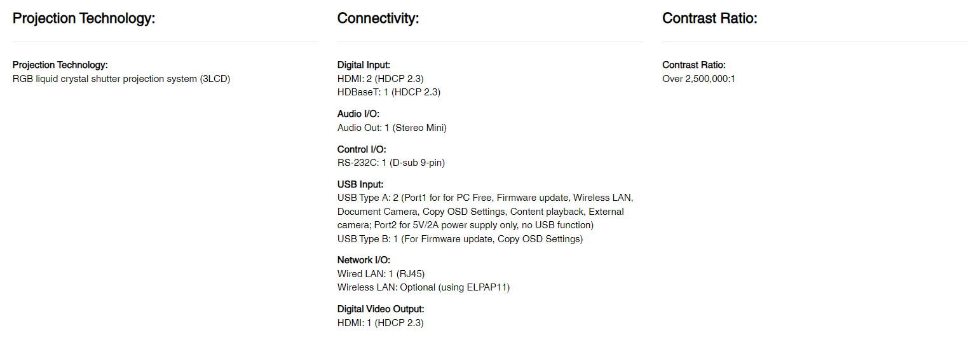Viewport: 980px width, 349px height.
Task: Click the Audio I/O label
Action: click(x=359, y=114)
